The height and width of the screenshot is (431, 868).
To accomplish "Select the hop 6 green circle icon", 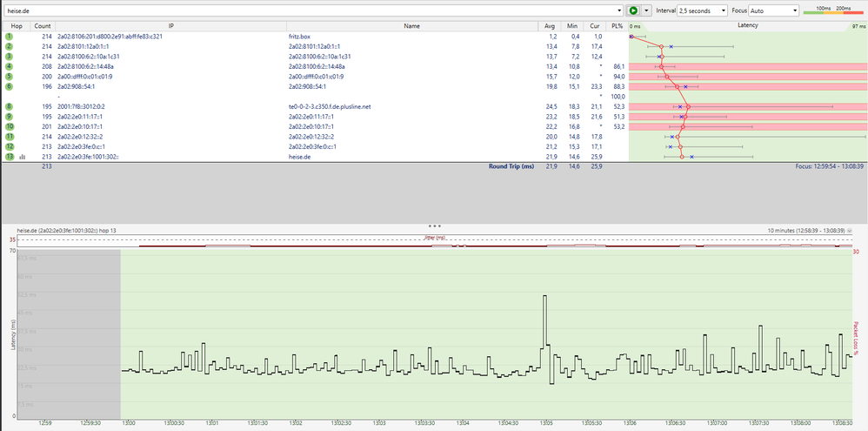I will pos(10,86).
